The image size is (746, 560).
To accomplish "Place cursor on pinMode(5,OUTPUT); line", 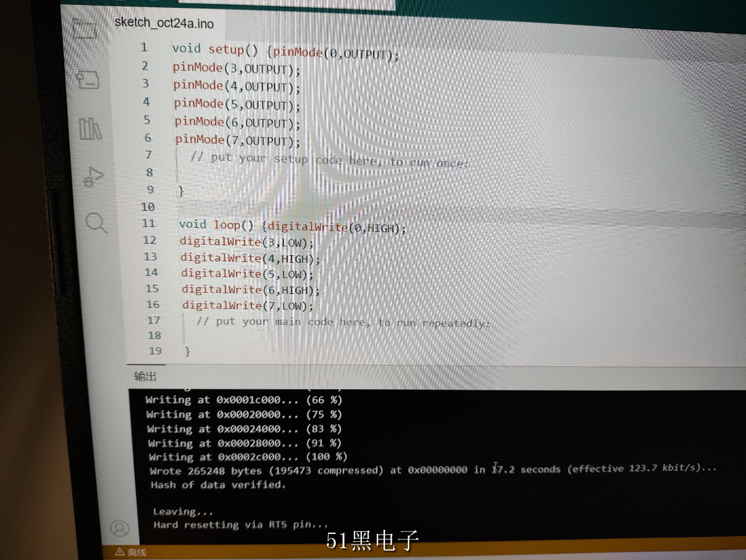I will tap(237, 104).
